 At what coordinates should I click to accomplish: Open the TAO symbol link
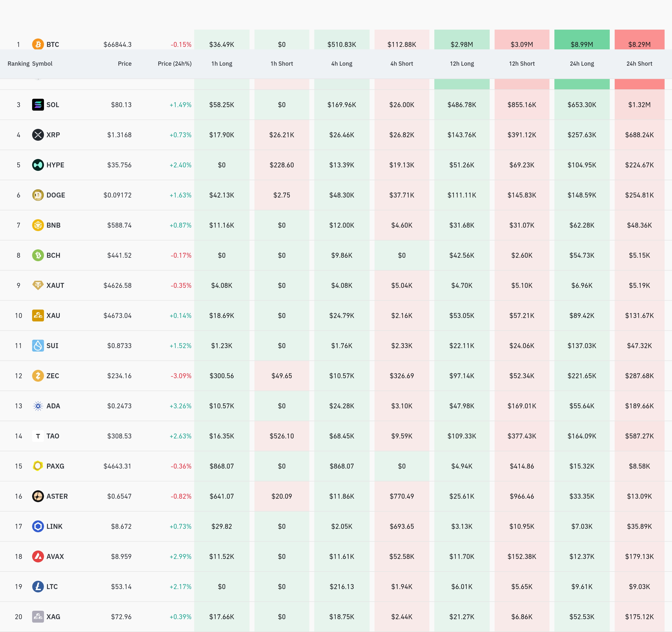coord(53,436)
